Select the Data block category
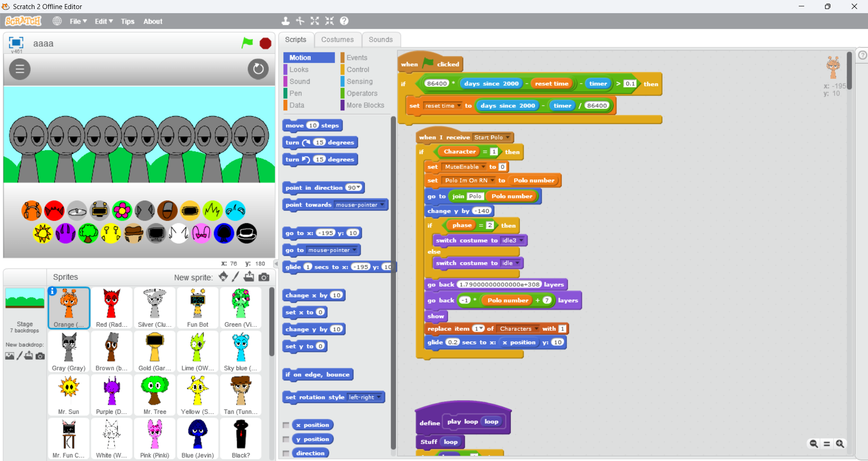 pos(309,105)
